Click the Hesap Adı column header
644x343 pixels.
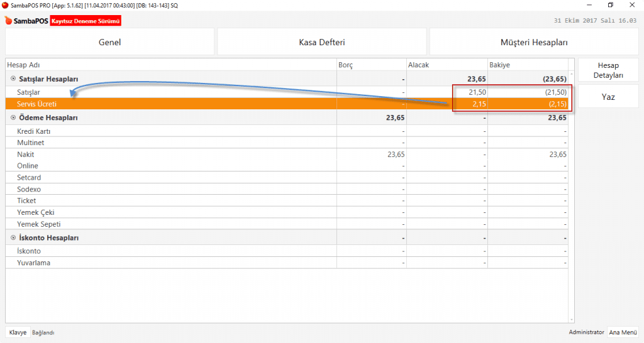coord(23,65)
